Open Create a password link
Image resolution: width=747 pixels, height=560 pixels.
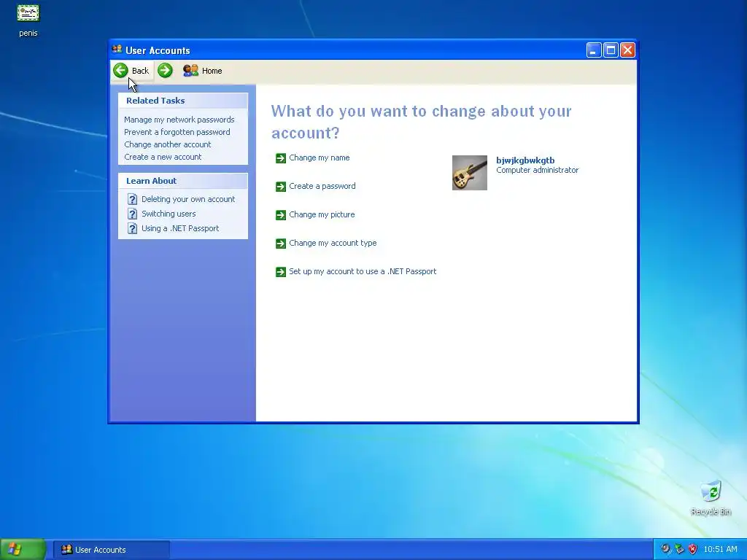pos(322,186)
